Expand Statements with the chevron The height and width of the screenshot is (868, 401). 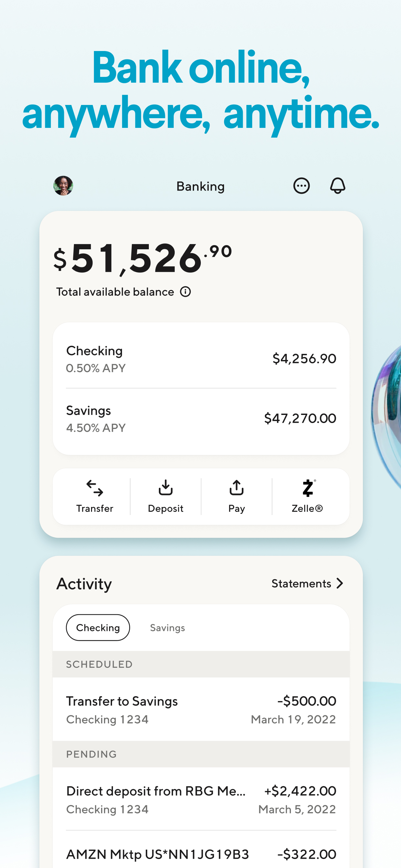[x=340, y=584]
